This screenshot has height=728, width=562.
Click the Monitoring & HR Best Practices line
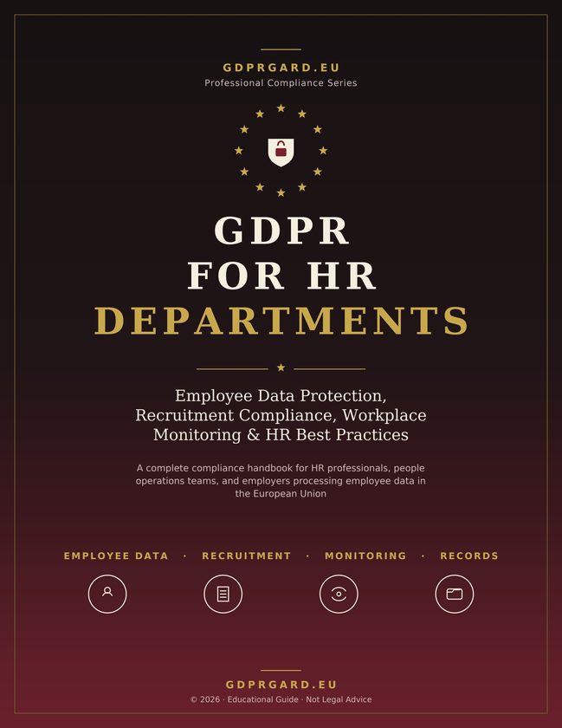[281, 434]
